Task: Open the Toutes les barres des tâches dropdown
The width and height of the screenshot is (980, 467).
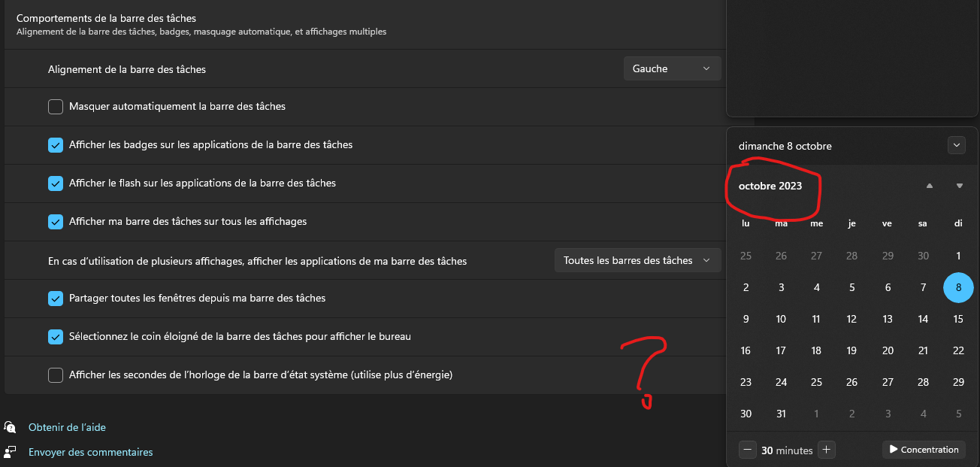Action: pos(637,259)
